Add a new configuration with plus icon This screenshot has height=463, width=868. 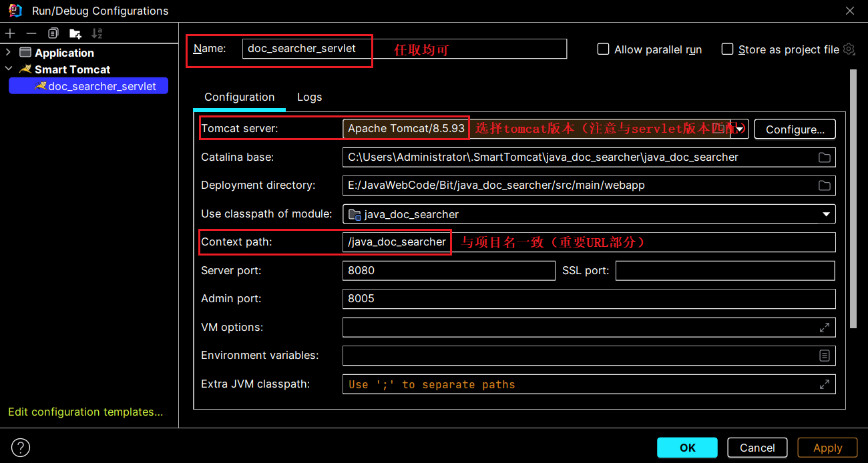point(10,33)
